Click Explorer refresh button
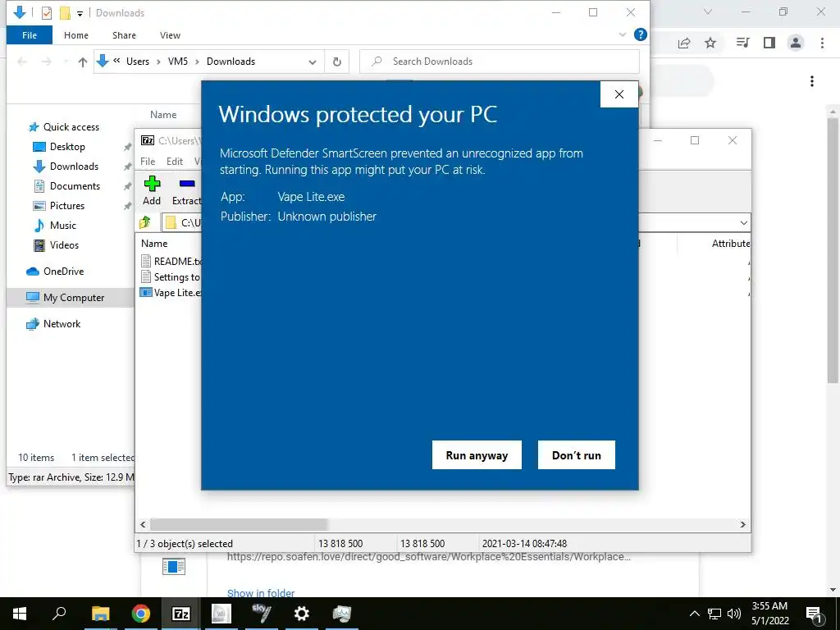The width and height of the screenshot is (840, 630). (337, 62)
